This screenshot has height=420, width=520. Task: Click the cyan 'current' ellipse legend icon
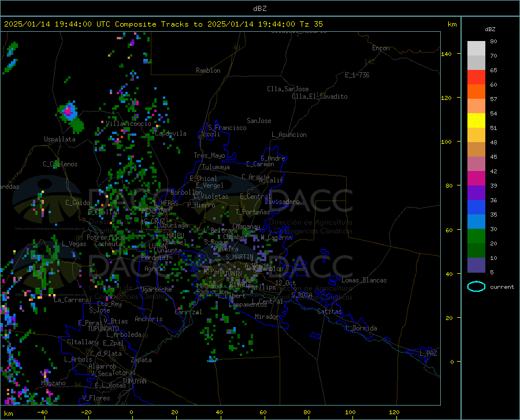[476, 287]
